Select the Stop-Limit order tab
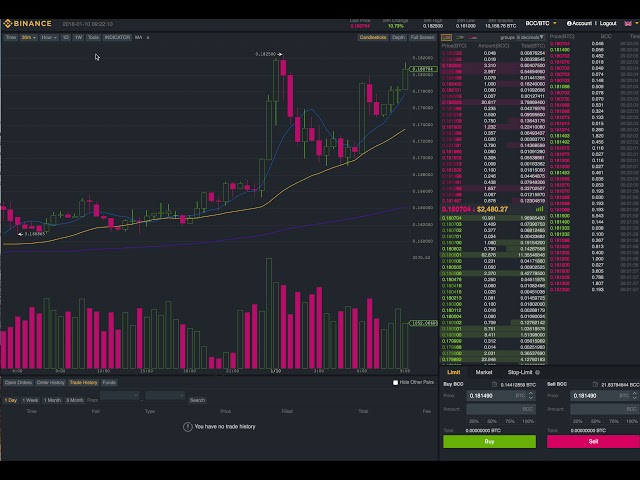Image resolution: width=640 pixels, height=480 pixels. click(520, 372)
